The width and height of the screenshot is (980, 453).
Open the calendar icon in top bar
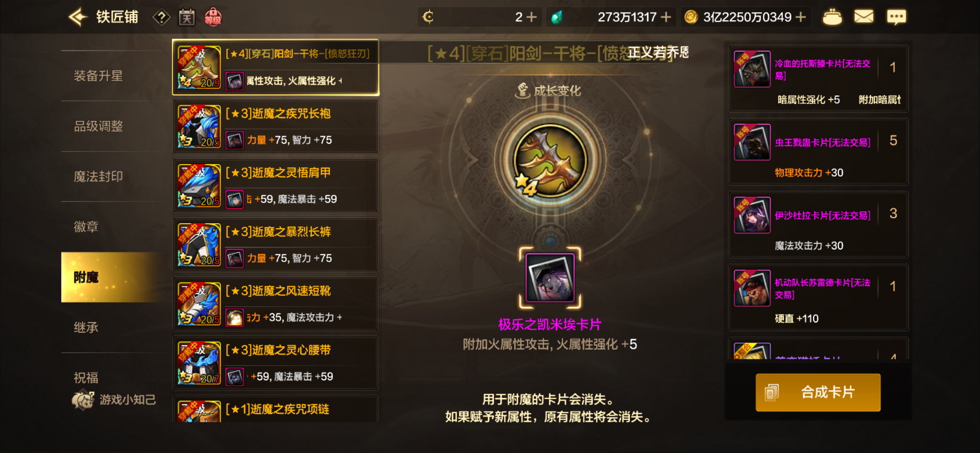click(x=187, y=17)
